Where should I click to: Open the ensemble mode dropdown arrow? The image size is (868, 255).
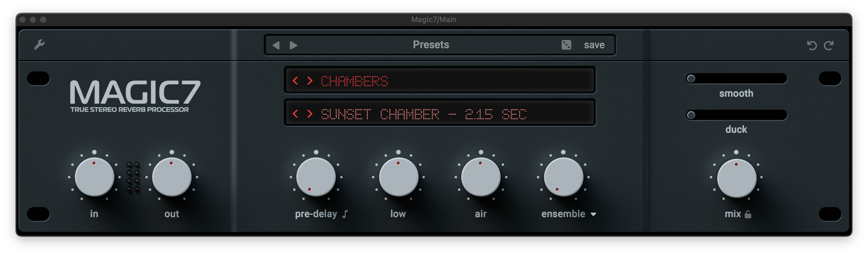click(593, 214)
